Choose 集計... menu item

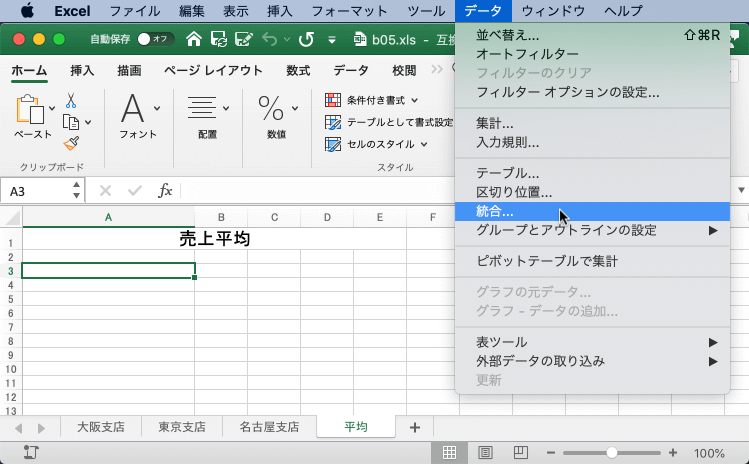tap(592, 123)
